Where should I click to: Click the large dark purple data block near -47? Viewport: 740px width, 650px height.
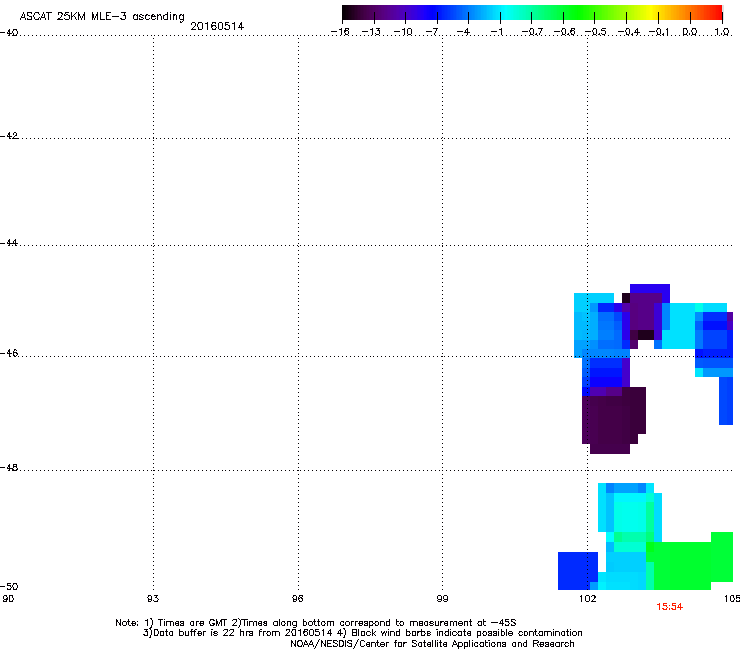tap(614, 420)
